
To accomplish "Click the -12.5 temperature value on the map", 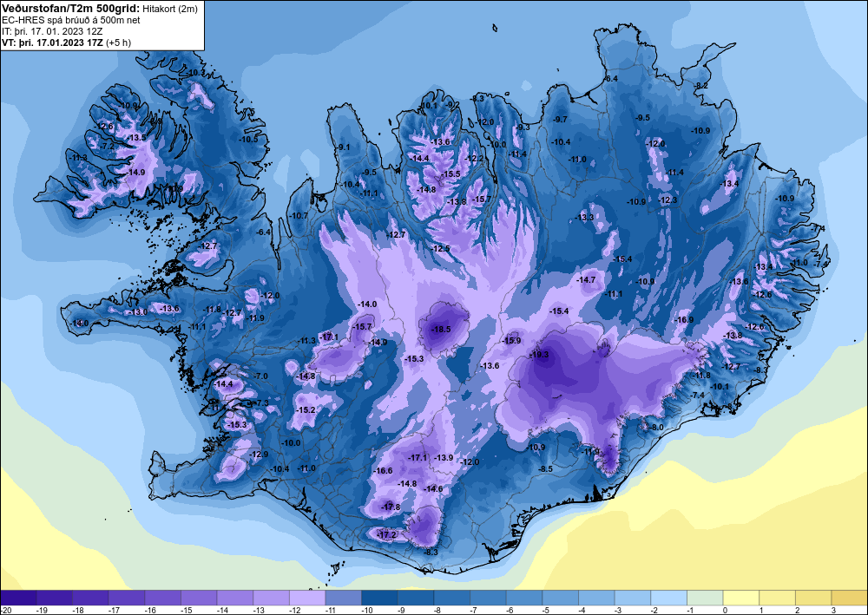I will point(441,249).
